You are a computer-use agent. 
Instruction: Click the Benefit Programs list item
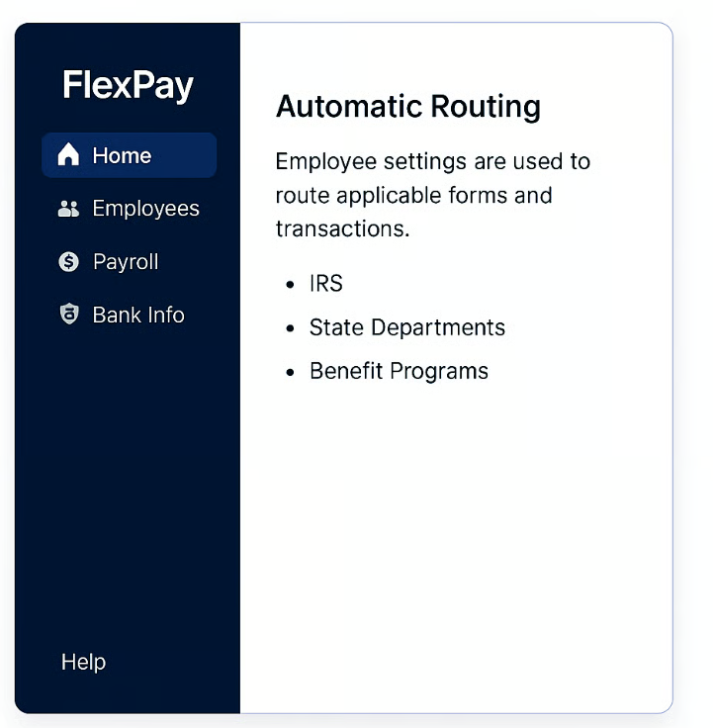pyautogui.click(x=399, y=371)
